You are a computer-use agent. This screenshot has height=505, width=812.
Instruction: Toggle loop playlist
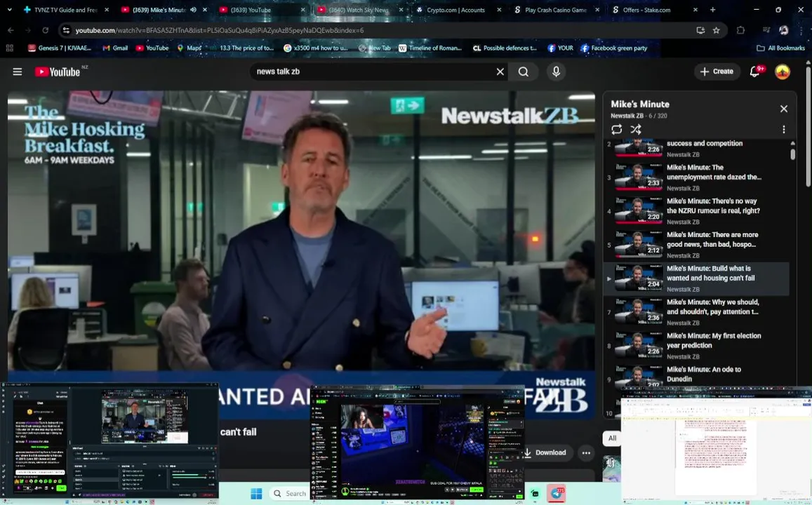point(616,129)
